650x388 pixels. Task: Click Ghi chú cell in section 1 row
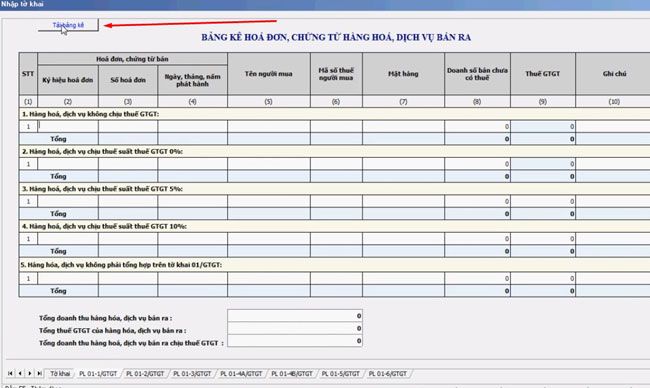click(x=613, y=126)
